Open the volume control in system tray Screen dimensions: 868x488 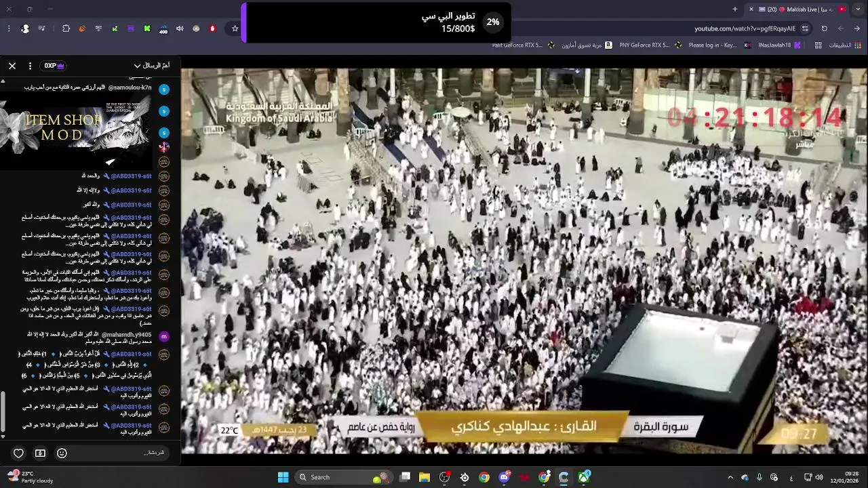click(x=819, y=477)
